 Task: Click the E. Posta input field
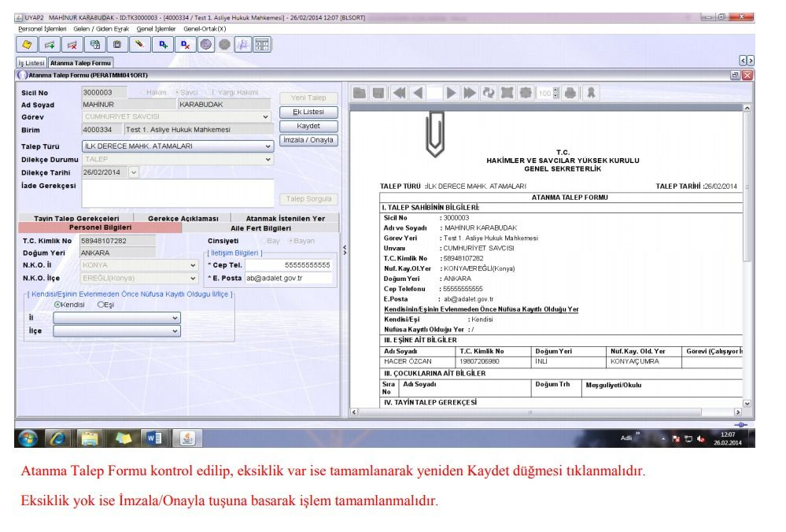click(288, 278)
